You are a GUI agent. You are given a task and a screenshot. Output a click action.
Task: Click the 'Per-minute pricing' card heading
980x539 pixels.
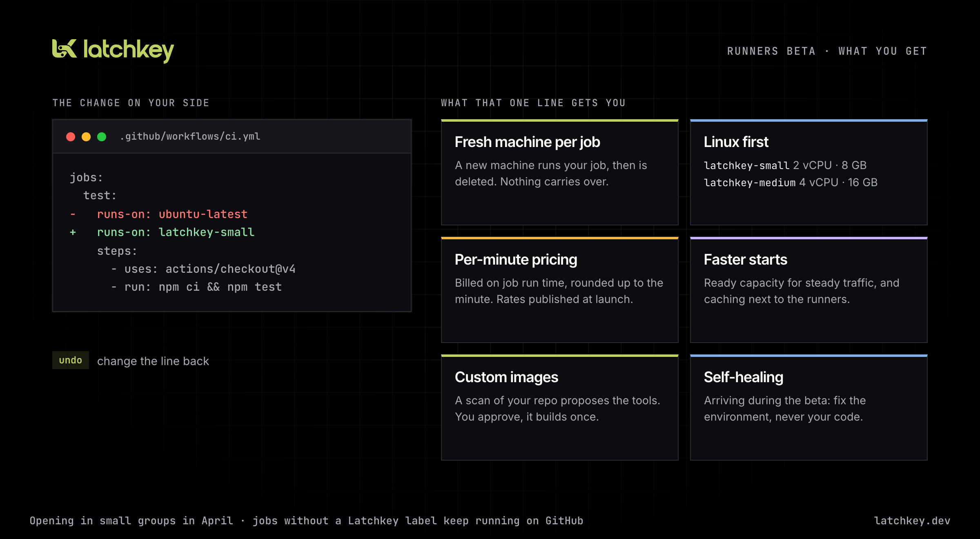(516, 260)
